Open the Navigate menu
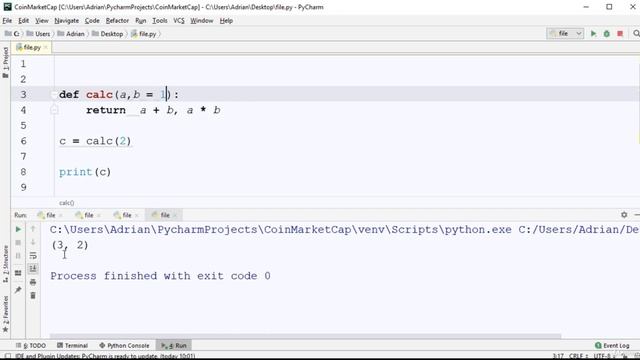Image resolution: width=640 pixels, height=360 pixels. click(67, 20)
